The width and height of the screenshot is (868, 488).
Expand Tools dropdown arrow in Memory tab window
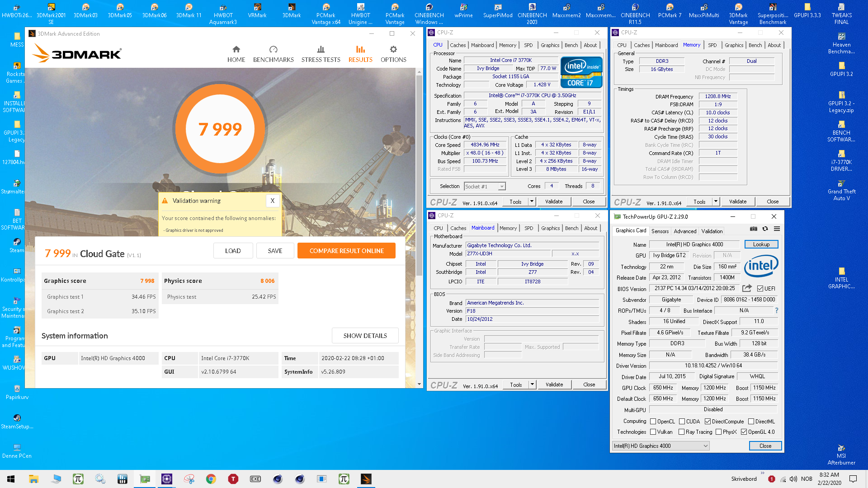click(x=716, y=202)
